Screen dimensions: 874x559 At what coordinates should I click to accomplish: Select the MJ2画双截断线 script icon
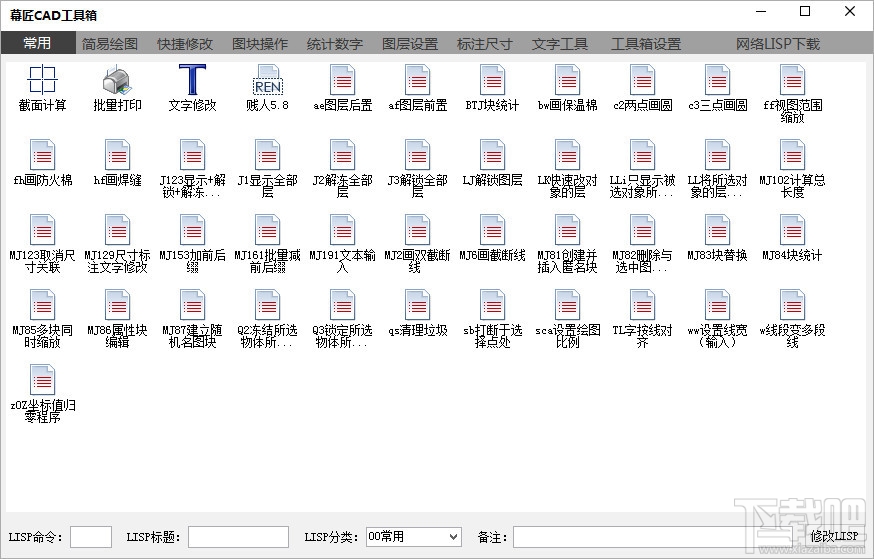pyautogui.click(x=417, y=230)
